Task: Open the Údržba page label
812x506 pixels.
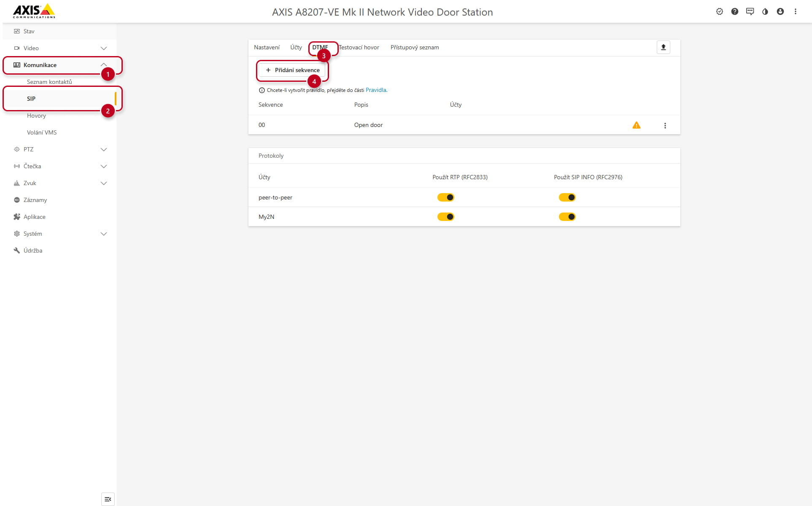Action: [x=33, y=250]
